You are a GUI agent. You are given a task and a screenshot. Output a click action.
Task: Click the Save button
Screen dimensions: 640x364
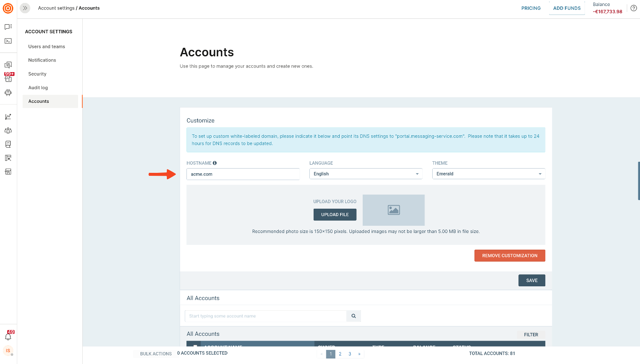pyautogui.click(x=532, y=280)
